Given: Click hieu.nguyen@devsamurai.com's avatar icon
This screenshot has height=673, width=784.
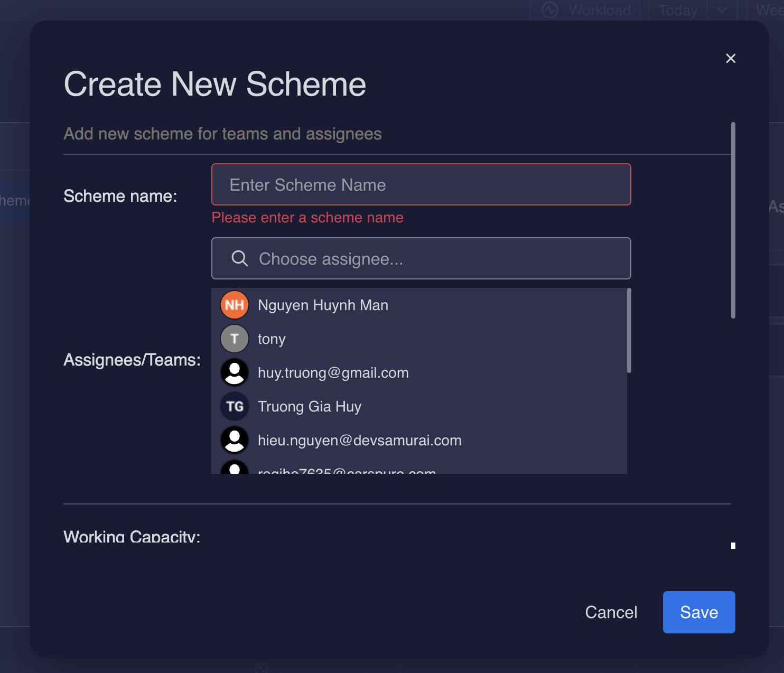Looking at the screenshot, I should tap(234, 440).
